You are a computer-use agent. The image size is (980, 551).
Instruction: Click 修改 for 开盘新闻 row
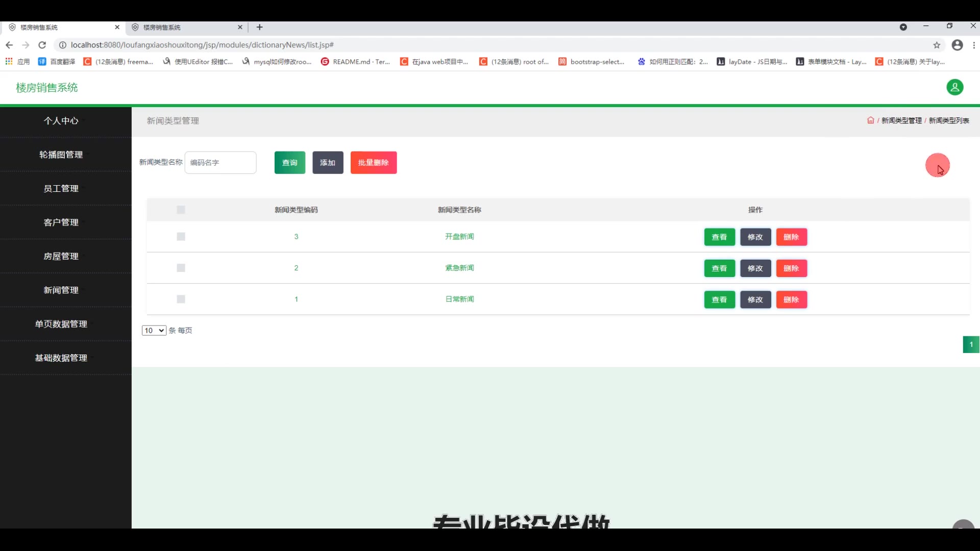click(755, 237)
